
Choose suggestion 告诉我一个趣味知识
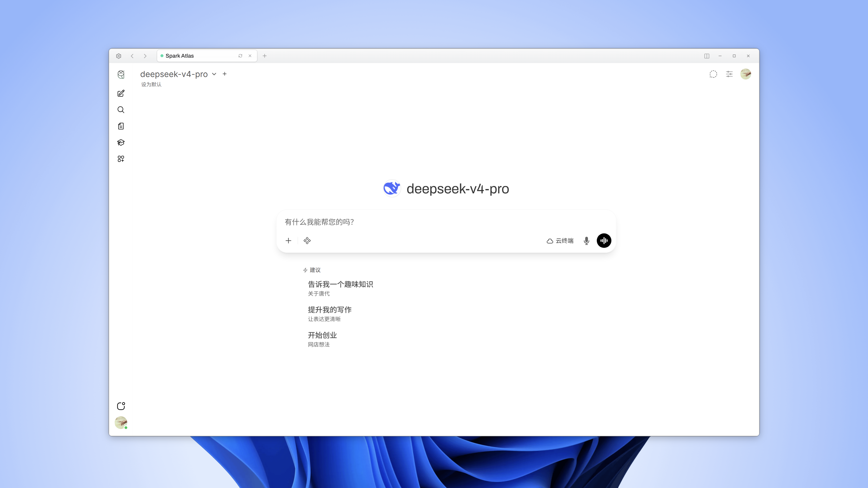click(x=340, y=288)
